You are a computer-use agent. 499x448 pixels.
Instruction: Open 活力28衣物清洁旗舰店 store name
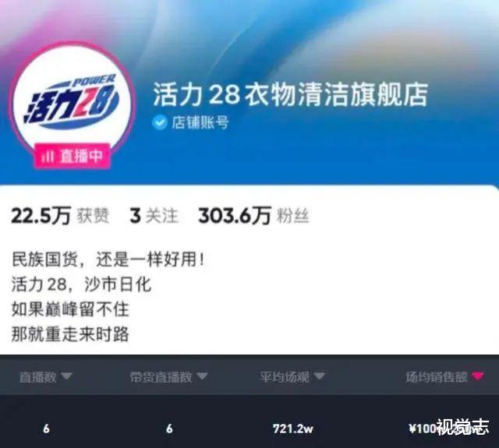290,94
